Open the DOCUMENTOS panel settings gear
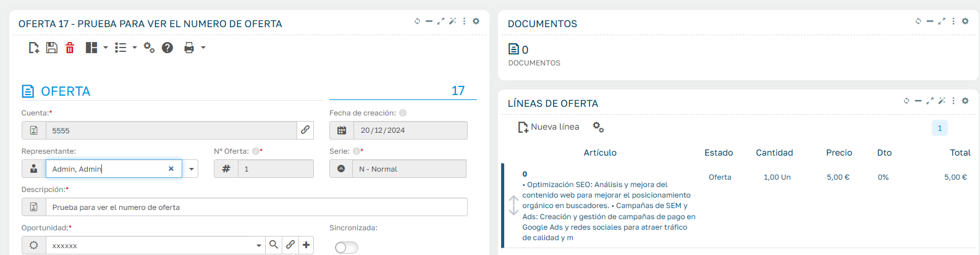 (x=965, y=21)
